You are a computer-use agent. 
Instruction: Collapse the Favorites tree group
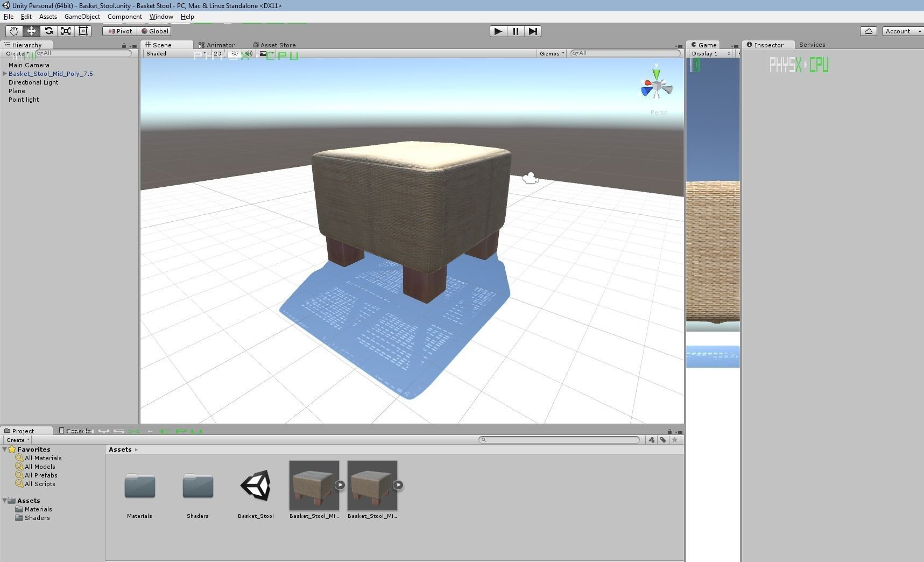pyautogui.click(x=4, y=449)
